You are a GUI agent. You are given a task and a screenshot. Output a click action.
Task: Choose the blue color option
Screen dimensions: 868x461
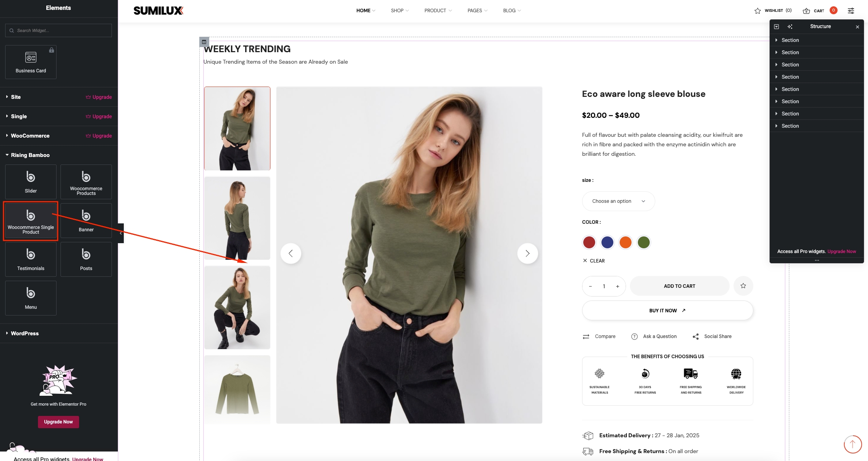[x=607, y=242]
